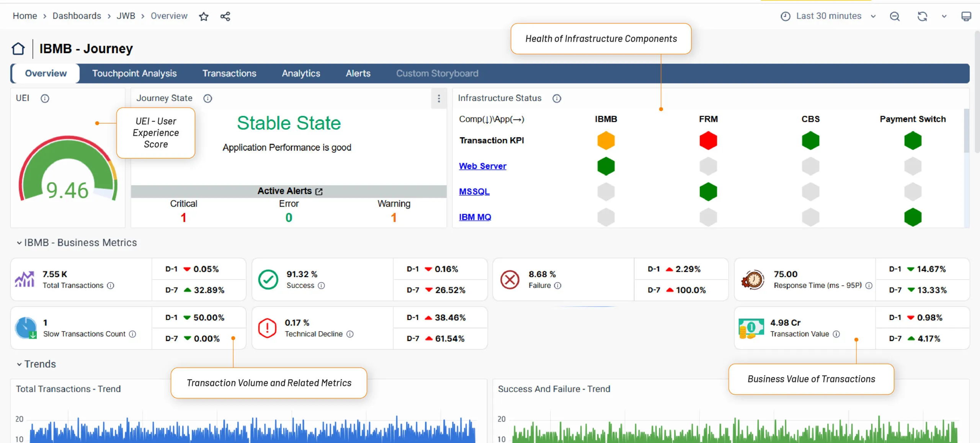Click UEI panel info icon

45,98
